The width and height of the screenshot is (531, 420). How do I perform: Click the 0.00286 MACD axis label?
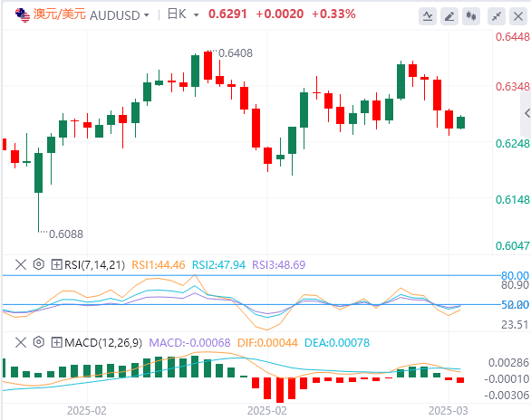[x=508, y=363]
